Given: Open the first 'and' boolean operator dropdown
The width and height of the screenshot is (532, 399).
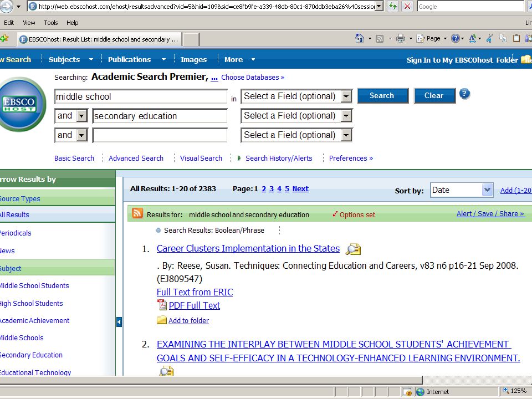Looking at the screenshot, I should point(81,116).
